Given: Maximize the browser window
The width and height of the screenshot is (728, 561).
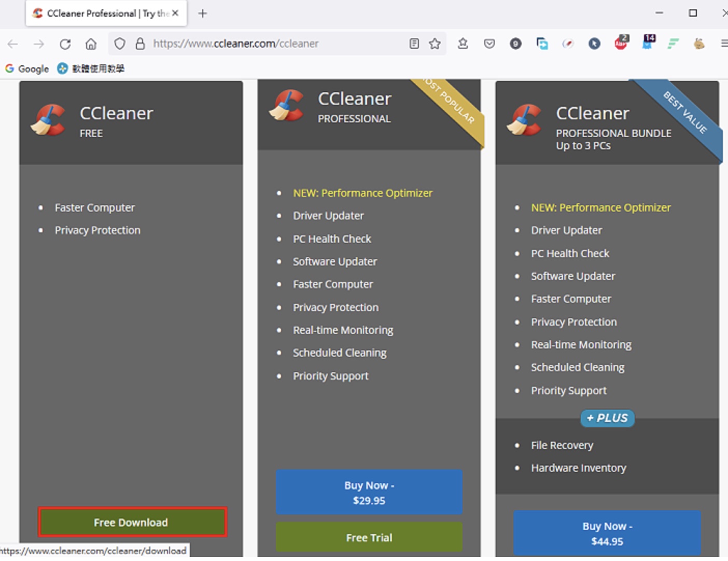Looking at the screenshot, I should [693, 13].
